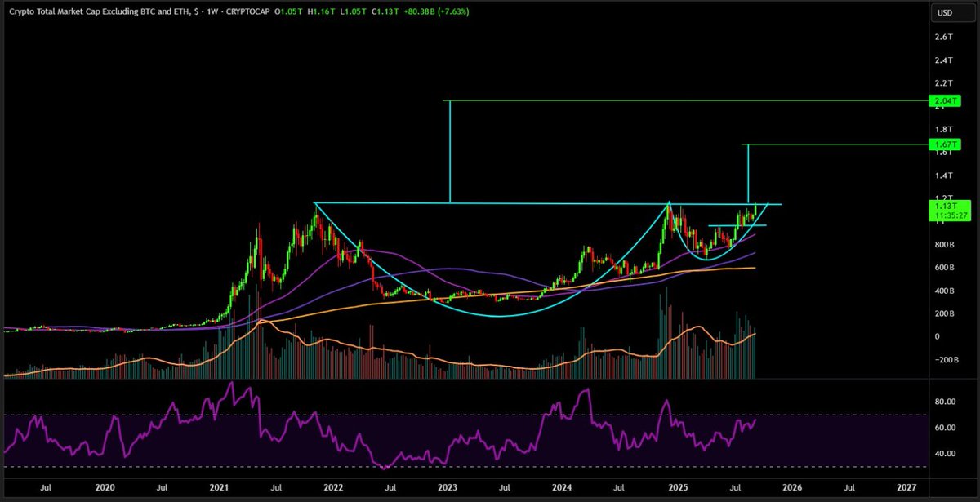This screenshot has width=980, height=502.
Task: Click the 2026 label on time axis
Action: (791, 486)
